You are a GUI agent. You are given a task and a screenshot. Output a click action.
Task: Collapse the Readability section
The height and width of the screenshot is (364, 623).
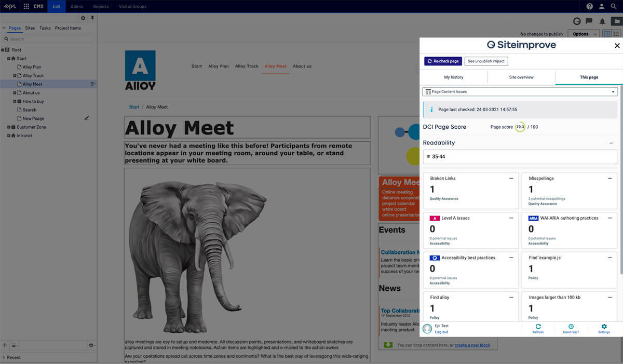[x=611, y=143]
